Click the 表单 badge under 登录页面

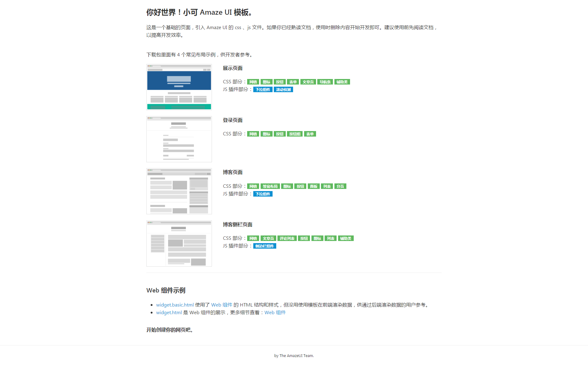[310, 134]
